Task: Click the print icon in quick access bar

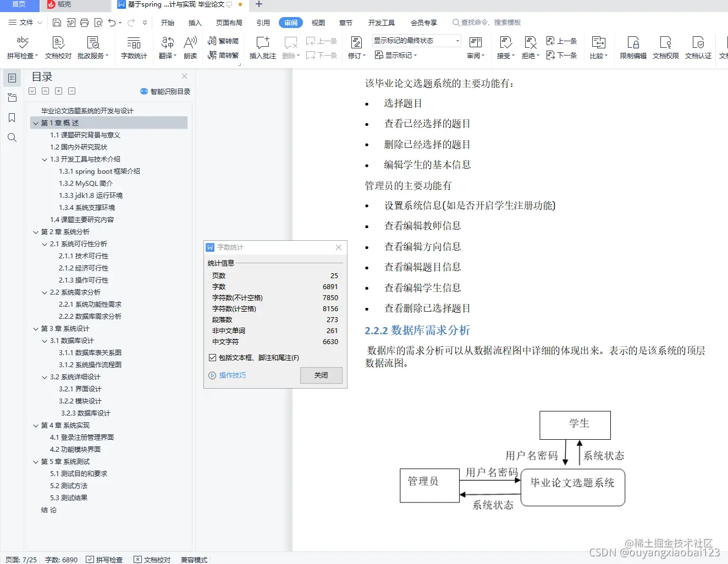Action: (84, 22)
